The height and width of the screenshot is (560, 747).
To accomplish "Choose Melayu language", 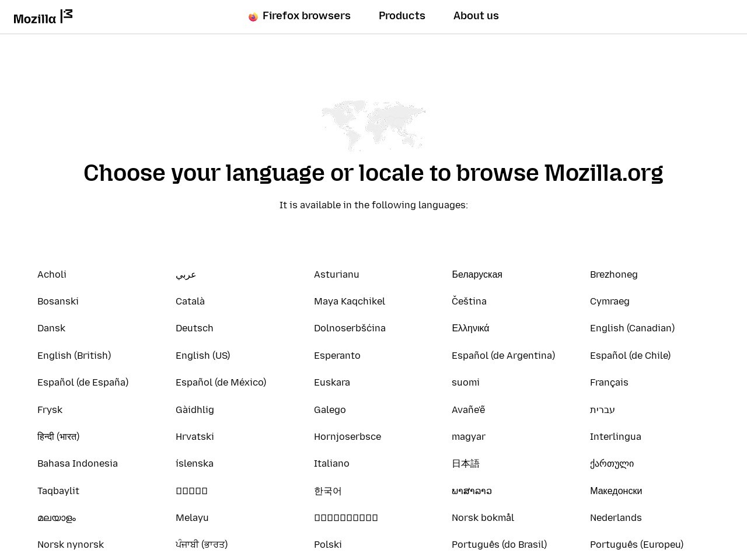I will [192, 517].
